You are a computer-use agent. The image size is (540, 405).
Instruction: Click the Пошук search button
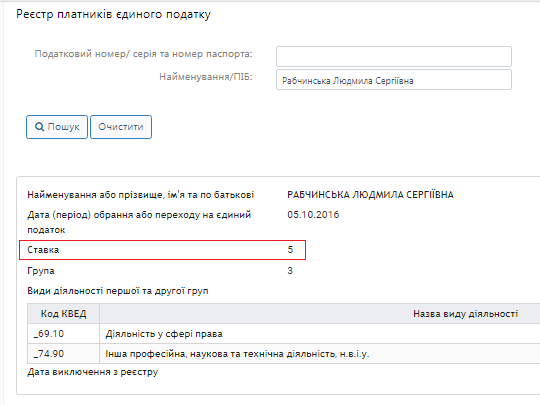57,127
